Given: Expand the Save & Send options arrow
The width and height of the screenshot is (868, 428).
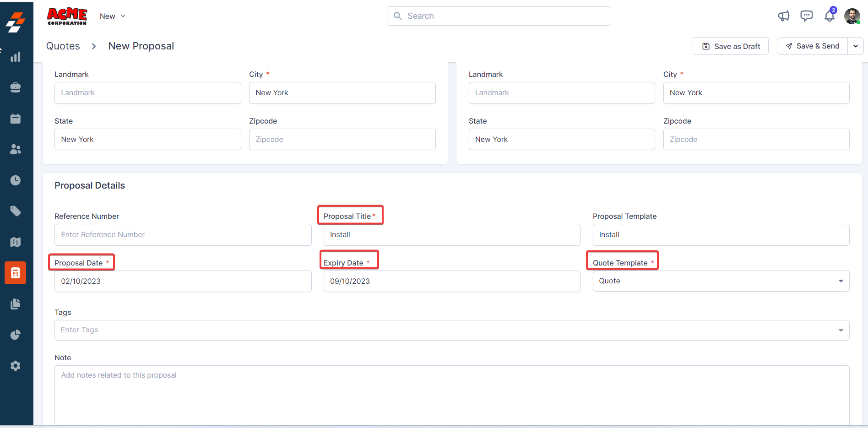Looking at the screenshot, I should tap(855, 46).
